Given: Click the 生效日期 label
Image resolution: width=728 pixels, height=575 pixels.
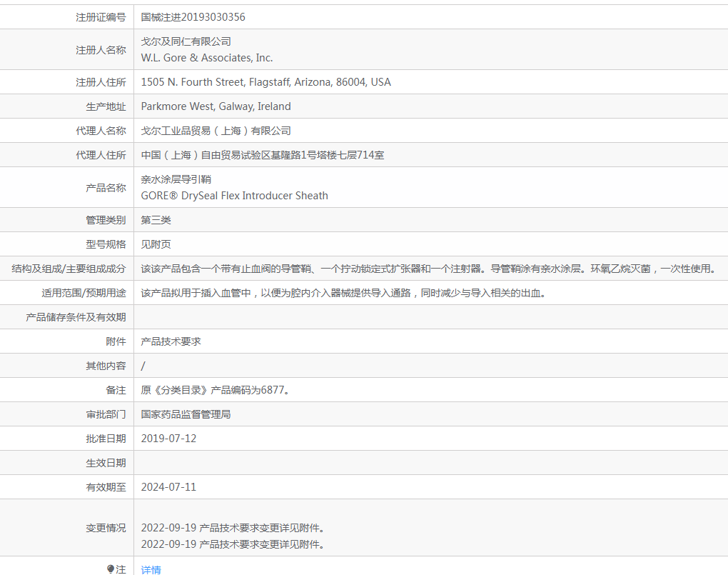Looking at the screenshot, I should tap(106, 463).
